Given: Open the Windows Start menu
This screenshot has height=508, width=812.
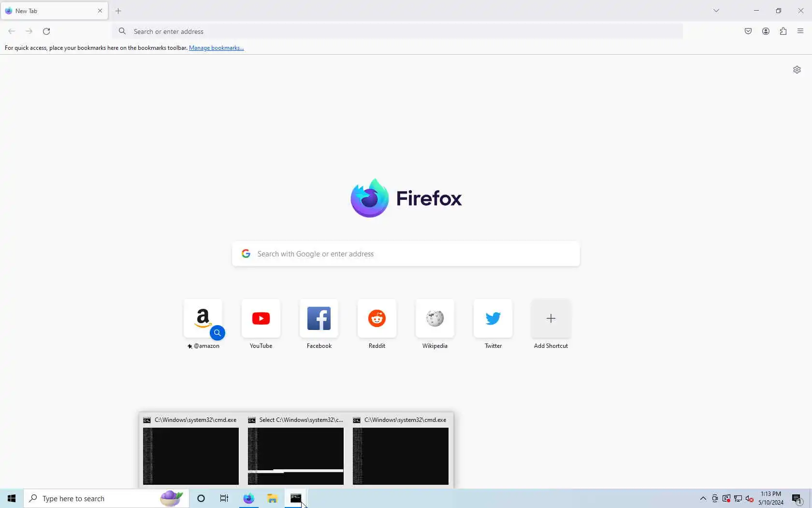Looking at the screenshot, I should coord(12,498).
